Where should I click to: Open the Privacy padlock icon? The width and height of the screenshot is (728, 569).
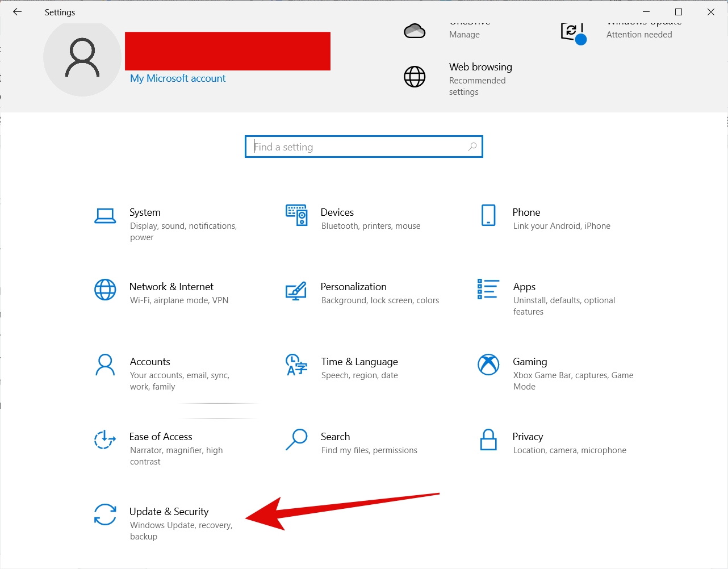pos(488,440)
